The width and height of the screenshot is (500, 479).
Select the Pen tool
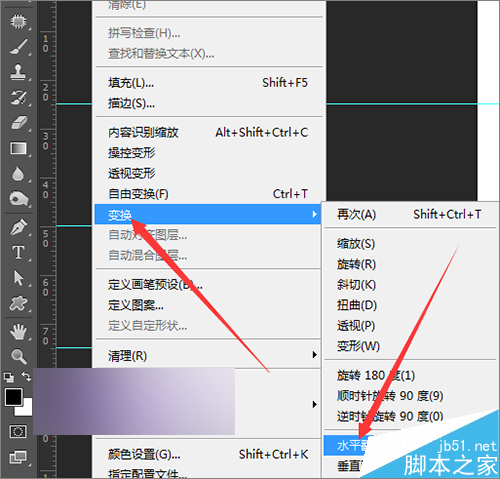coord(18,227)
